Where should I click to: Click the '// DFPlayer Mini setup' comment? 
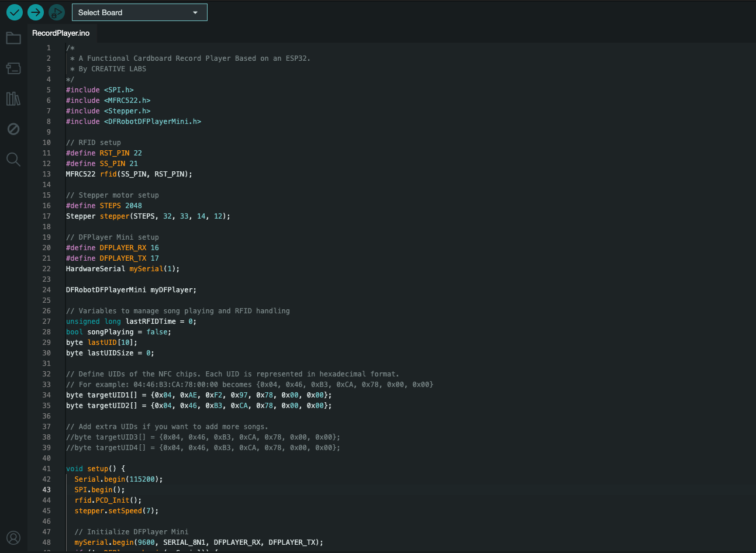point(112,237)
